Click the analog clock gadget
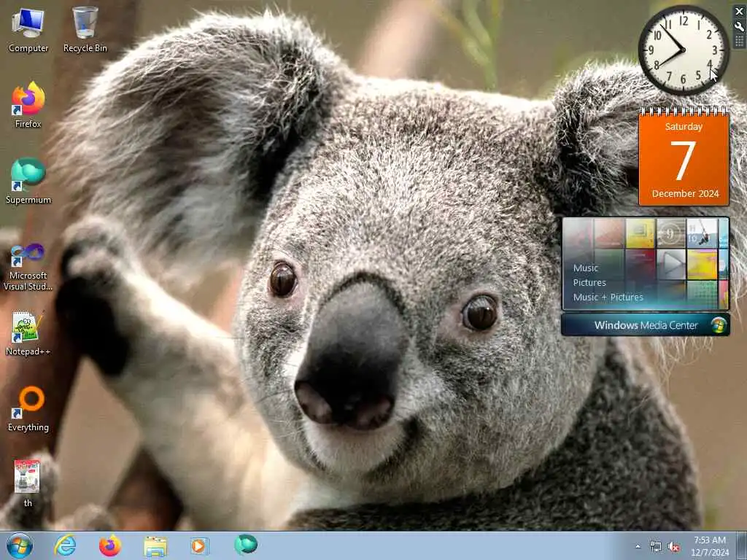Viewport: 747px width, 560px height. coord(683,50)
